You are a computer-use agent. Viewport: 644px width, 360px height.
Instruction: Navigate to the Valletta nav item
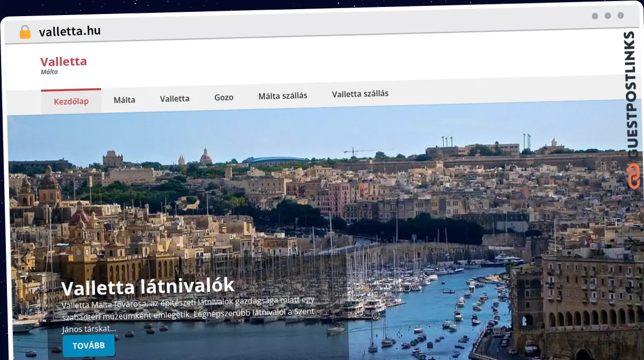click(174, 99)
